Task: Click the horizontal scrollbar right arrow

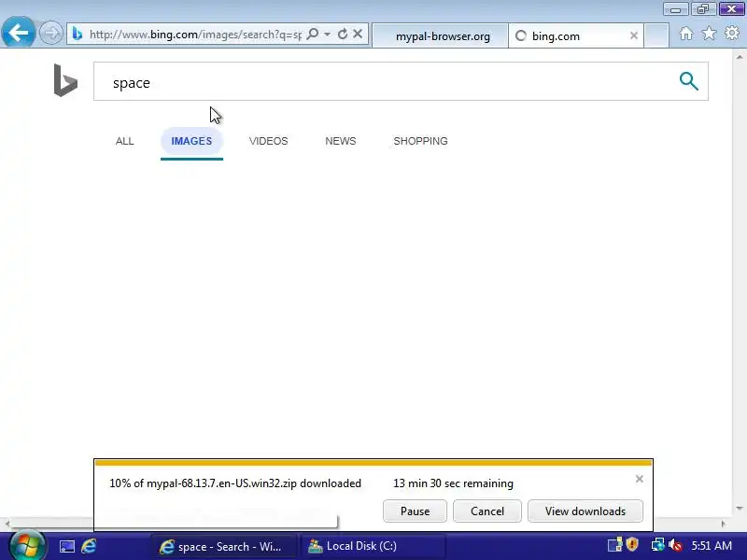Action: pos(723,524)
